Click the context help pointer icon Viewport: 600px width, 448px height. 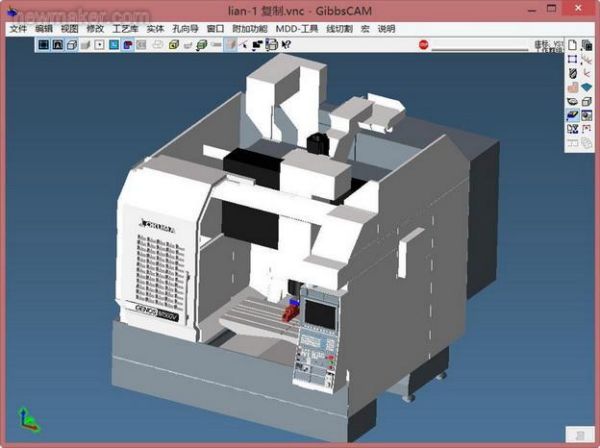(286, 45)
